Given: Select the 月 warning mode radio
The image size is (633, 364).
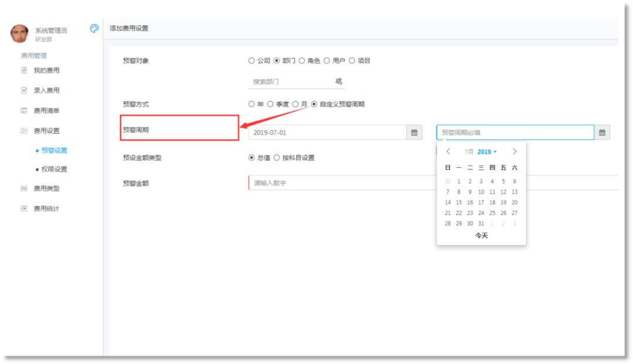Looking at the screenshot, I should [x=295, y=104].
